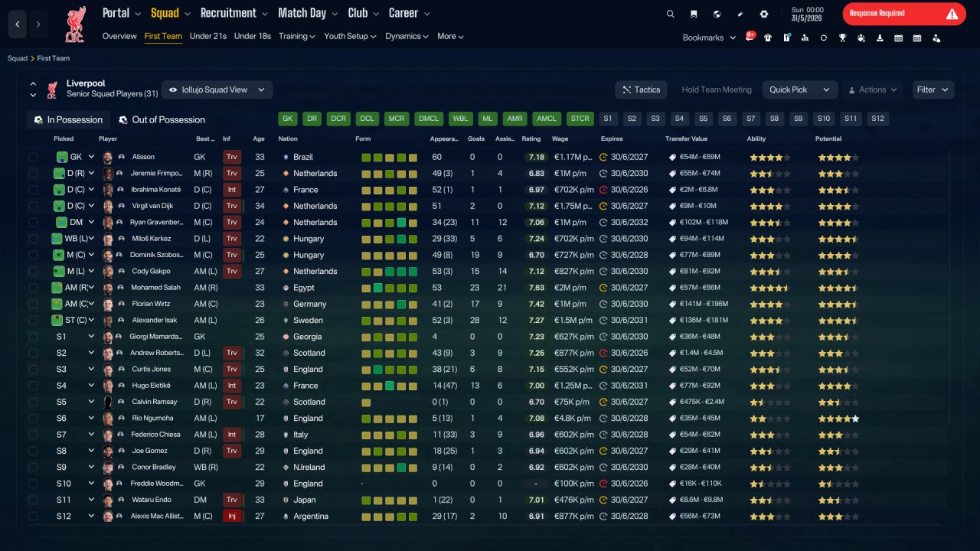This screenshot has height=551, width=980.
Task: Open the Portal menu
Action: click(x=122, y=13)
